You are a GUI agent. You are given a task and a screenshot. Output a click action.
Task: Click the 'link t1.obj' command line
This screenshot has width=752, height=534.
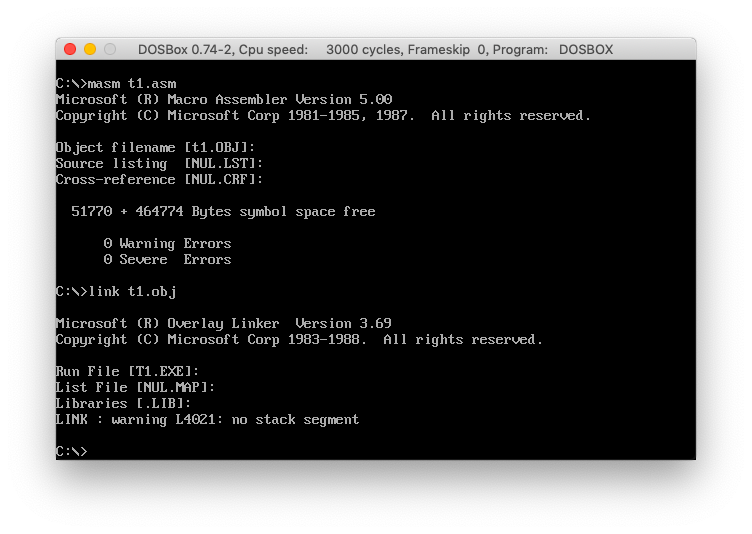pos(116,292)
